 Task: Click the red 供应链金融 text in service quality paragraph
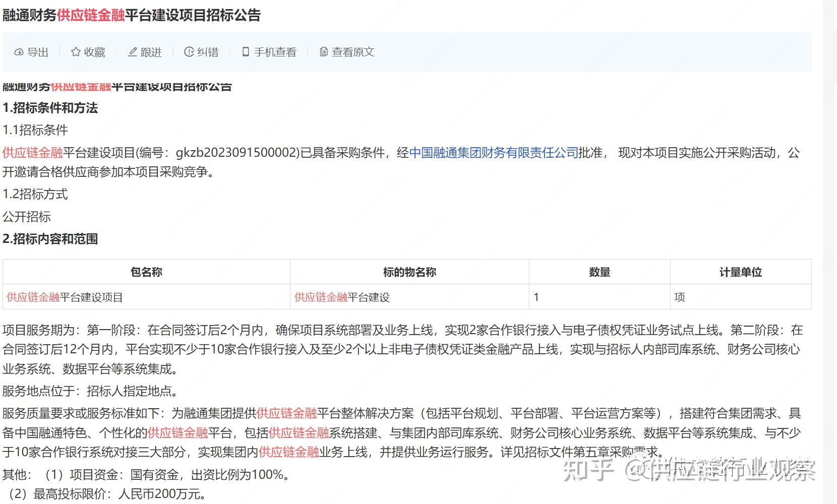click(x=287, y=413)
